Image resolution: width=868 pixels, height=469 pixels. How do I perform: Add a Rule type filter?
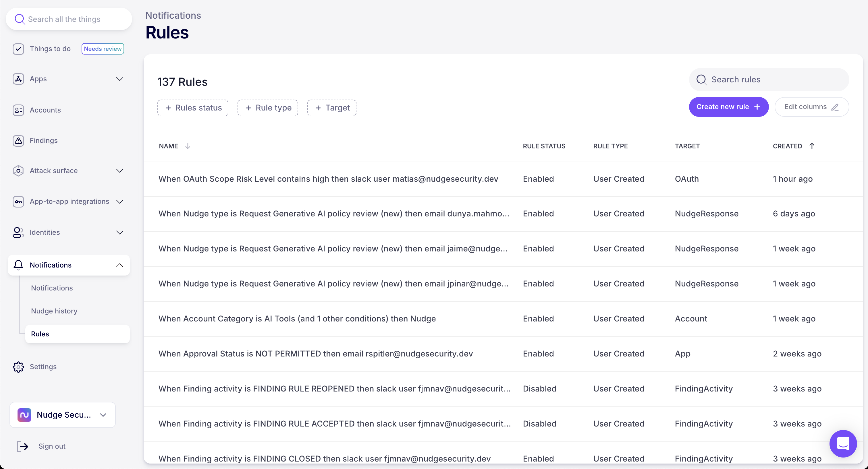coord(267,108)
